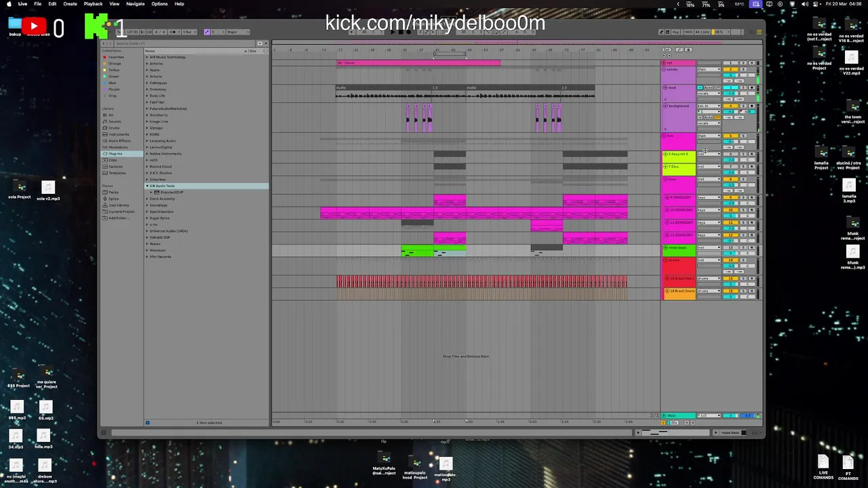The width and height of the screenshot is (868, 488).
Task: Click the Scale mode icon beside key C
Action: 208,32
